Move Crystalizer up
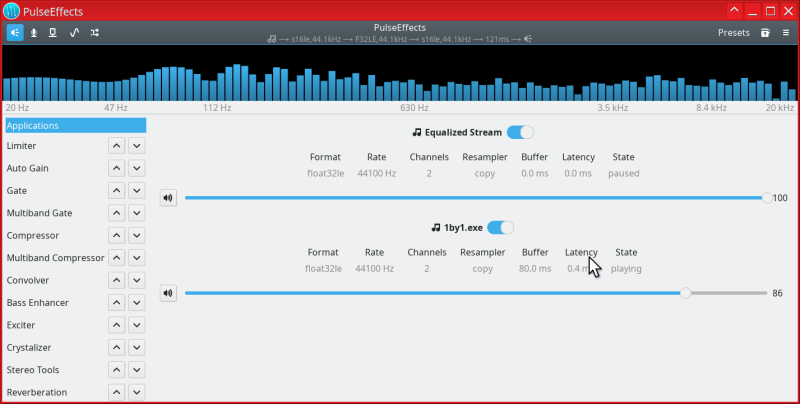 (116, 348)
